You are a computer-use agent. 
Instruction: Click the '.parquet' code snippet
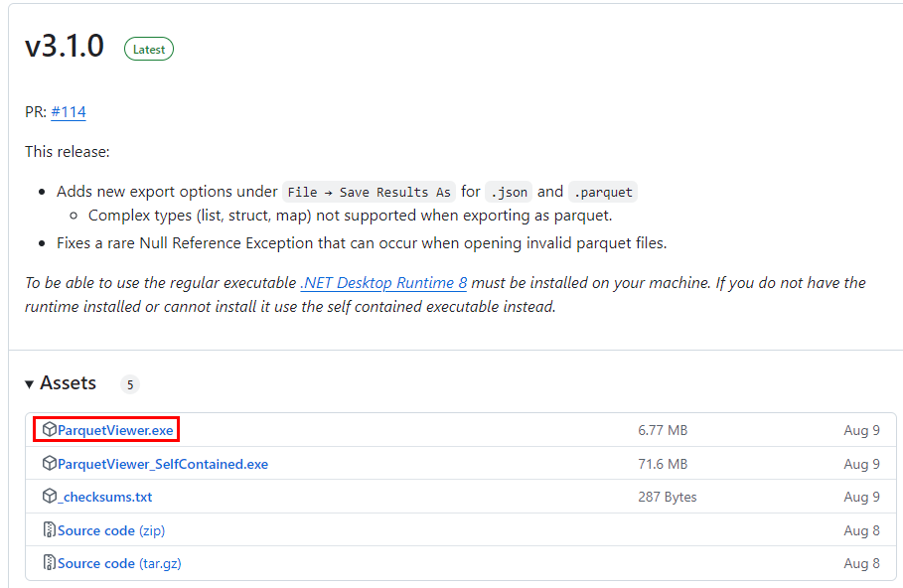[602, 192]
